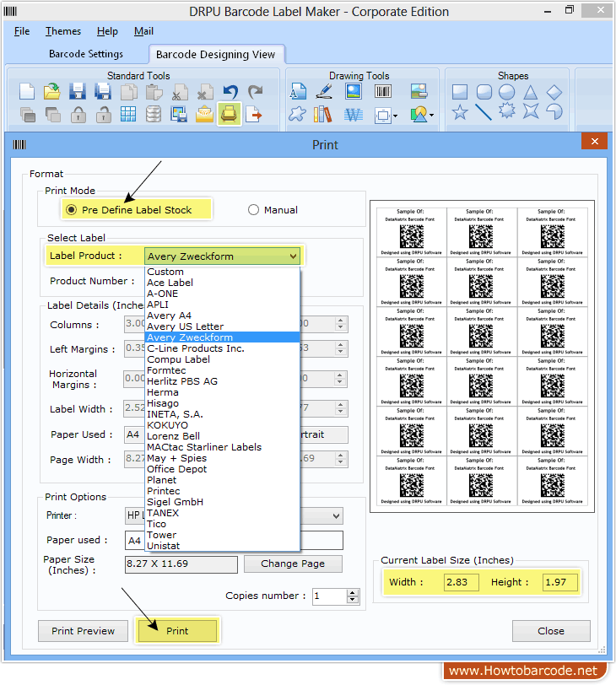This screenshot has width=616, height=685.
Task: Switch to Barcode Settings tab
Action: (x=86, y=54)
